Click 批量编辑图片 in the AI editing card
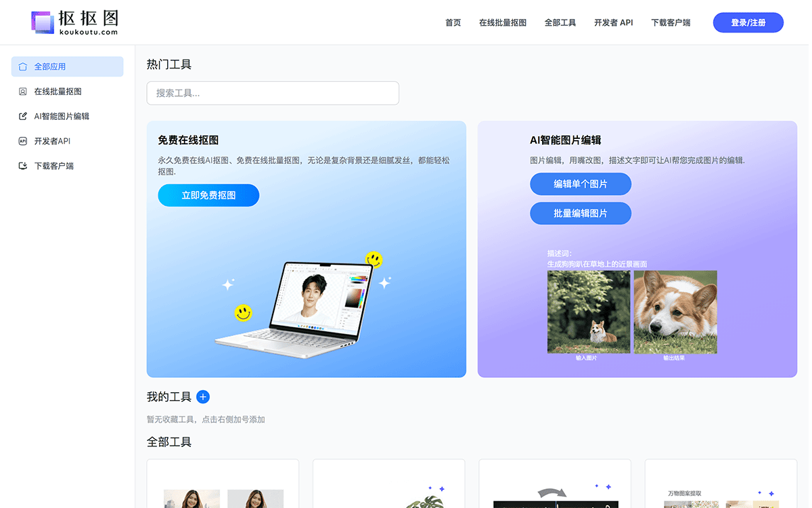The height and width of the screenshot is (508, 812). click(581, 213)
